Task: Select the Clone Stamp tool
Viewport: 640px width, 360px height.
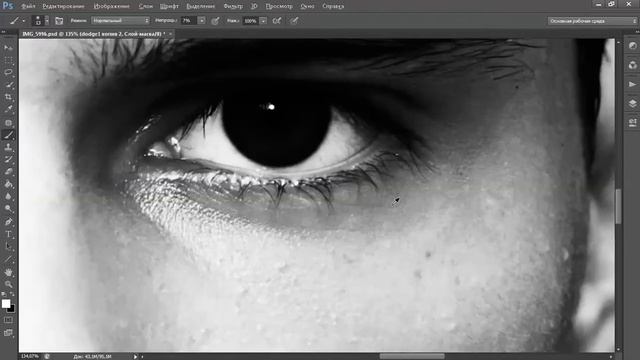Action: click(8, 147)
